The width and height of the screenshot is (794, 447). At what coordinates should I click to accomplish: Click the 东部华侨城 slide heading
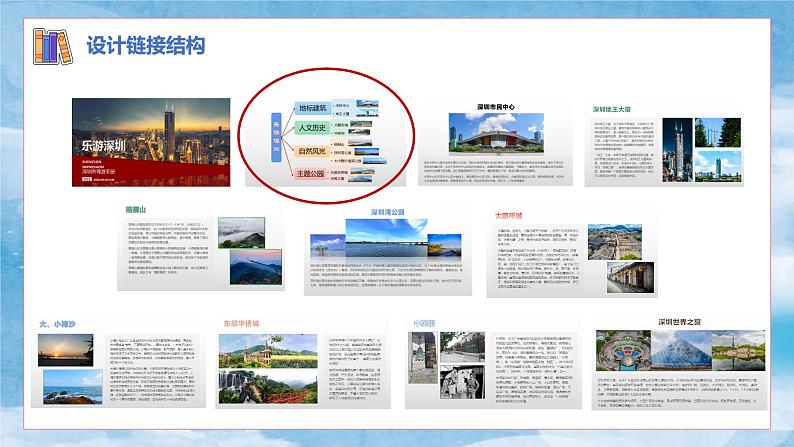tap(242, 323)
